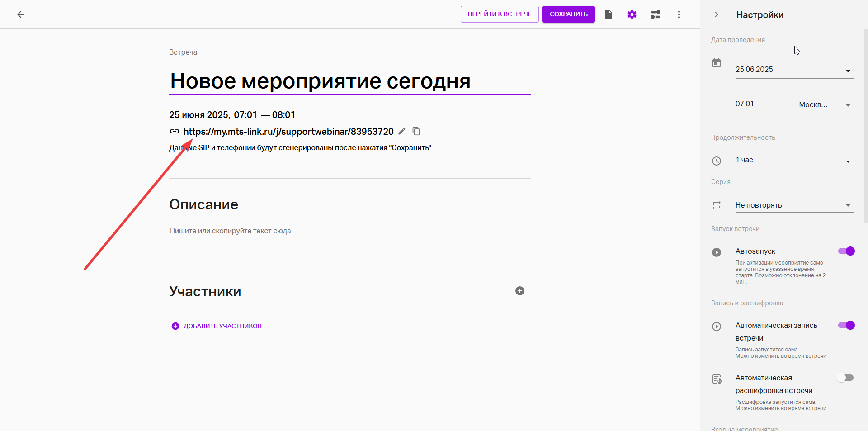Viewport: 868px width, 431px height.
Task: Enable Автоматическая расшифровка встречи toggle
Action: point(845,378)
